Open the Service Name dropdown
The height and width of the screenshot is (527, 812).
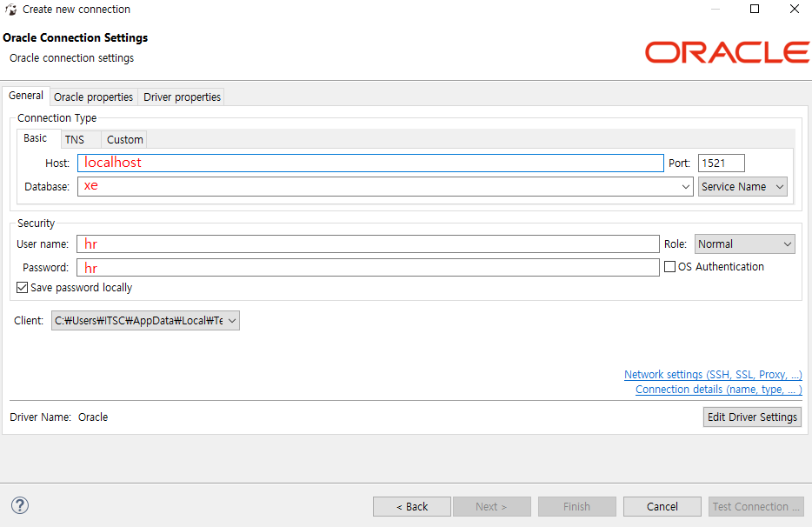[x=742, y=187]
